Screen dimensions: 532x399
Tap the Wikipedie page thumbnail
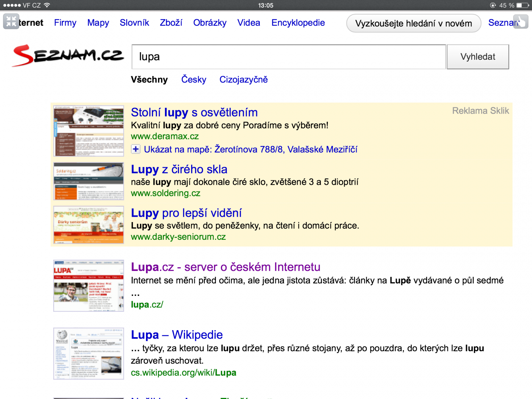point(89,354)
